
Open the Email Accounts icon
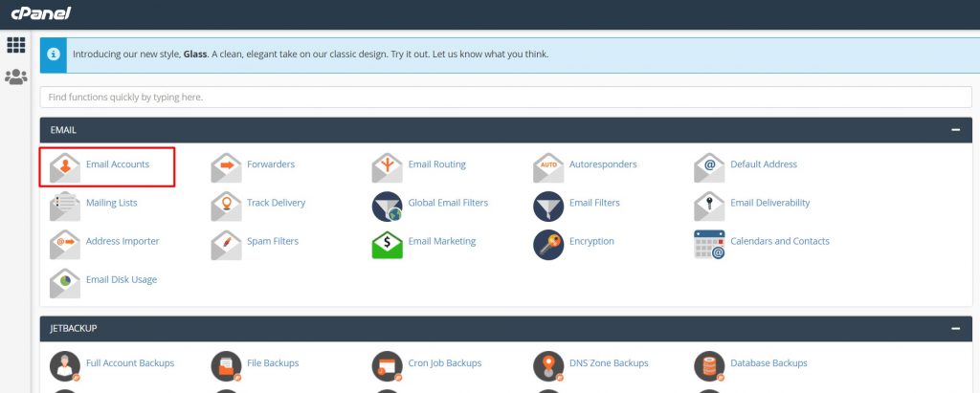point(65,166)
